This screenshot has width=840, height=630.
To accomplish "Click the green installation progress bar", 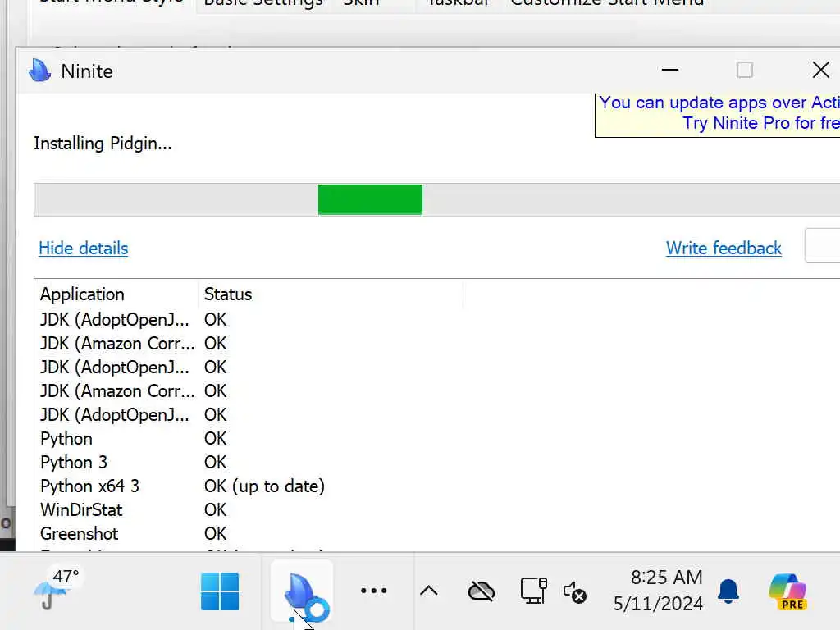I will [370, 199].
